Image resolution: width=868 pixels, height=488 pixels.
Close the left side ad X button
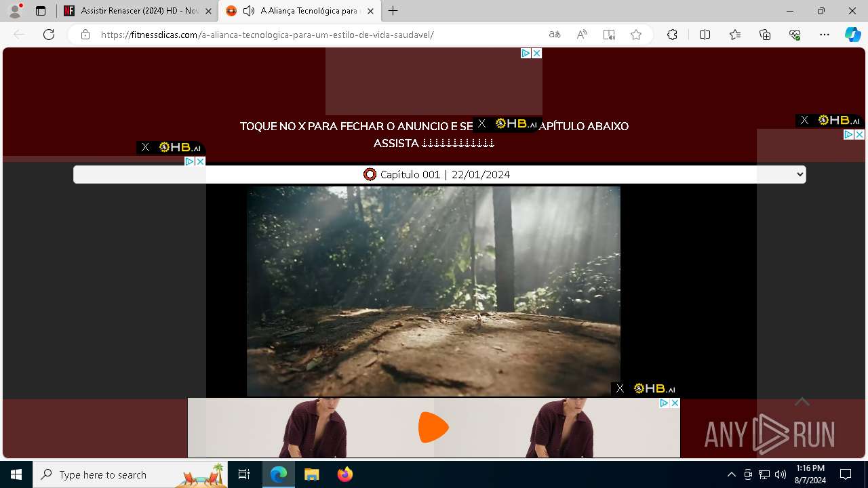tap(200, 161)
